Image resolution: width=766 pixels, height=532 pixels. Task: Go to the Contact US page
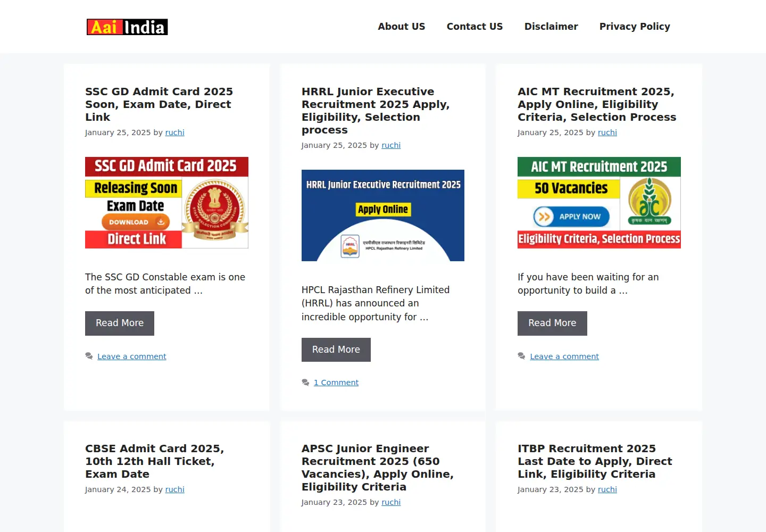(x=474, y=27)
